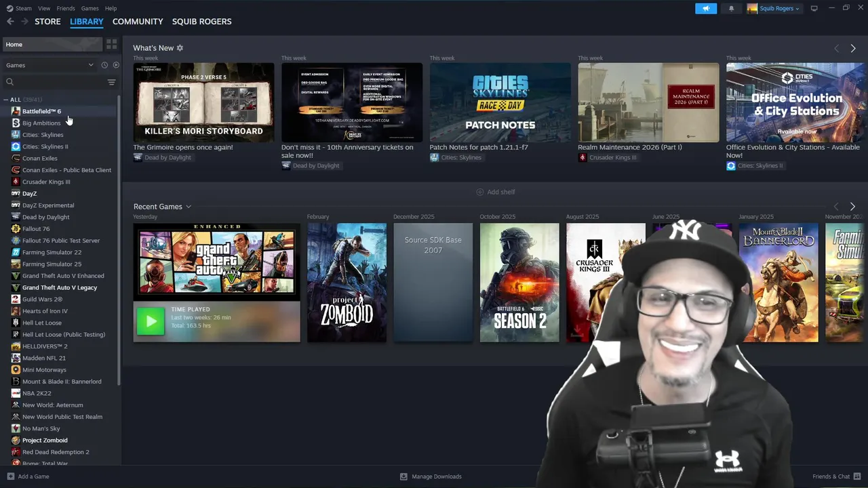Screen dimensions: 868x488
Task: Open the Steam announcements megaphone button
Action: click(x=706, y=8)
